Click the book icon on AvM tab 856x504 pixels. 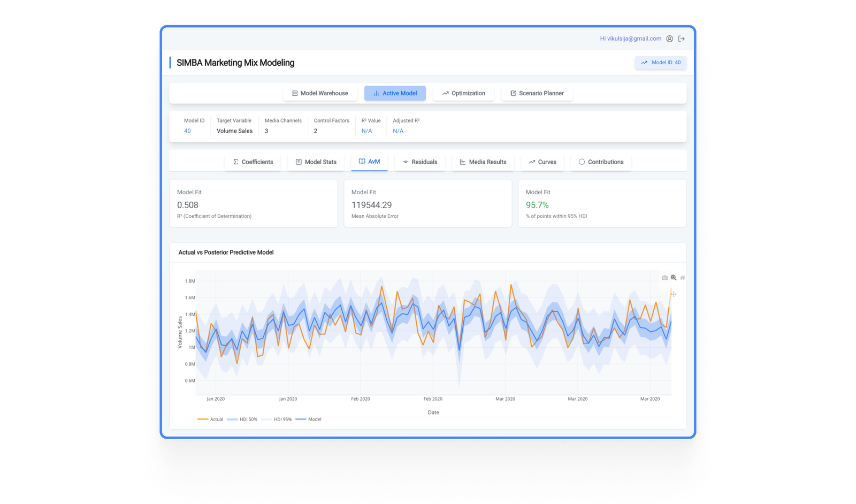tap(362, 162)
